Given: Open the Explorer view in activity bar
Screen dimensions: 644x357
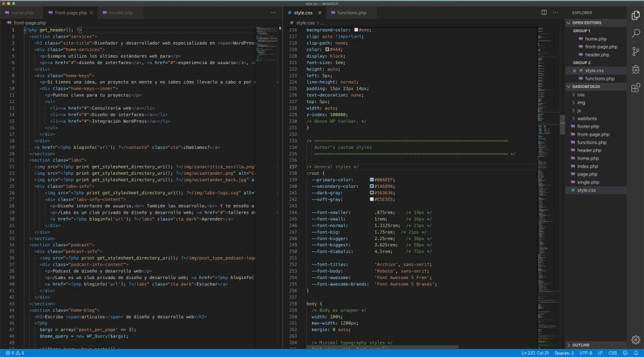Looking at the screenshot, I should pos(636,15).
